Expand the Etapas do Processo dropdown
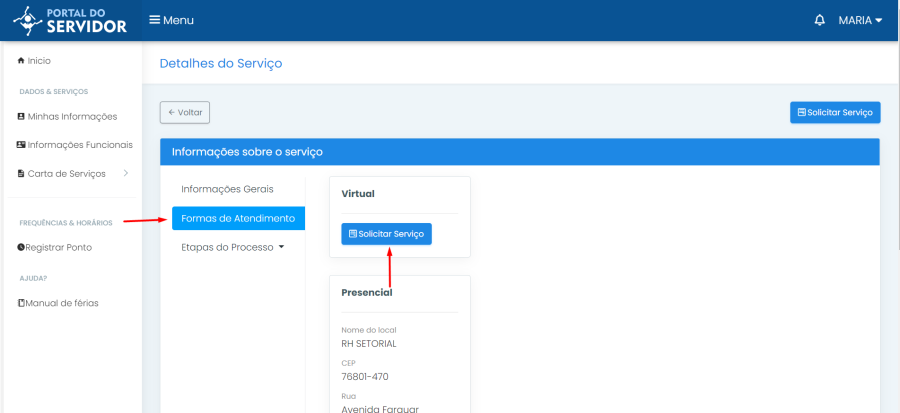The image size is (900, 413). [x=233, y=247]
